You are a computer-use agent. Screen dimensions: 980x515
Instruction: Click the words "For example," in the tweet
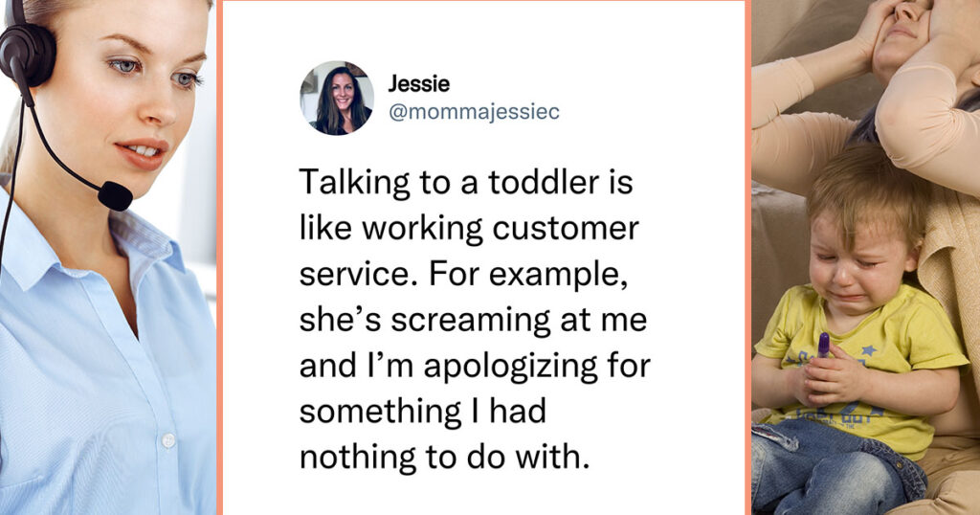click(528, 276)
